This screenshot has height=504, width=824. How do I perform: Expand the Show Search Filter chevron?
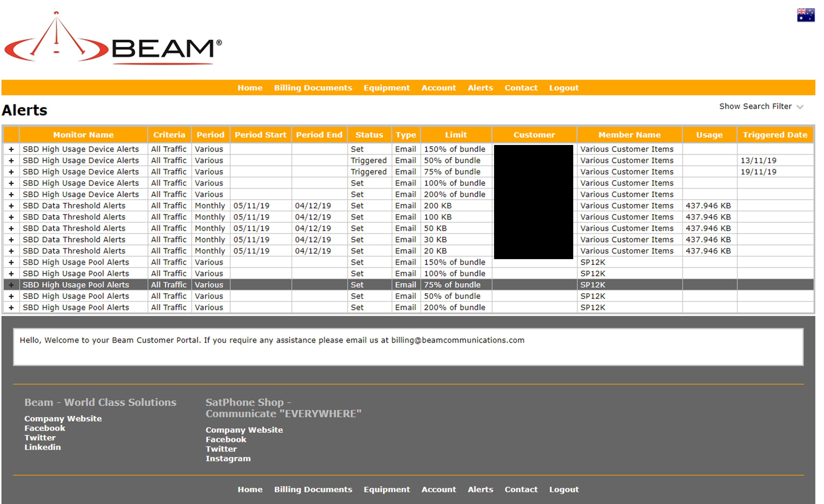(x=800, y=107)
